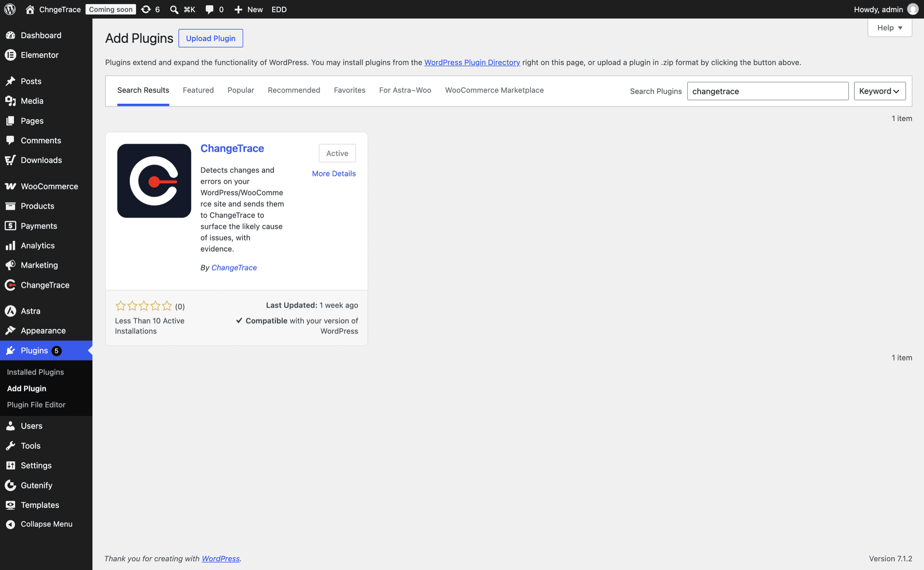The width and height of the screenshot is (924, 570).
Task: Select the Search Results tab
Action: [143, 90]
